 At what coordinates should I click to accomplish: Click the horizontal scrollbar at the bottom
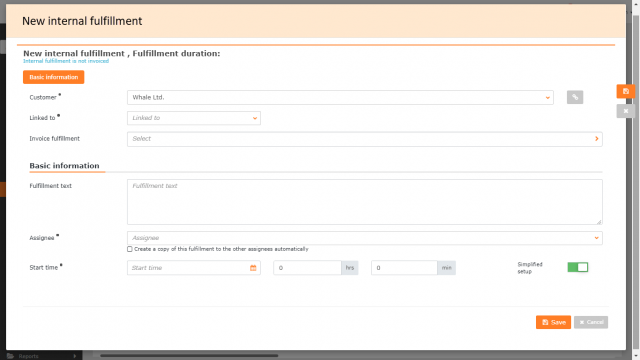[x=189, y=356]
